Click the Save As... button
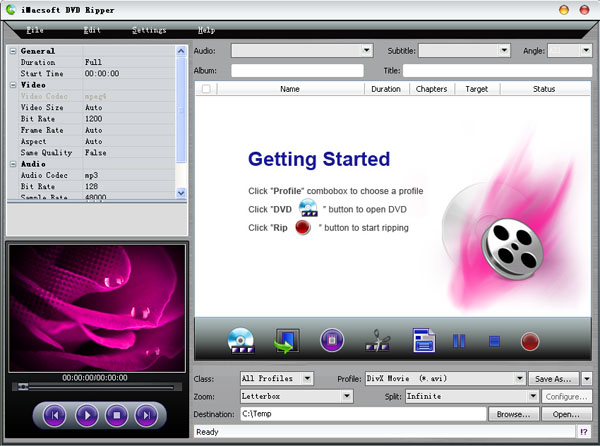The image size is (600, 446). [554, 379]
